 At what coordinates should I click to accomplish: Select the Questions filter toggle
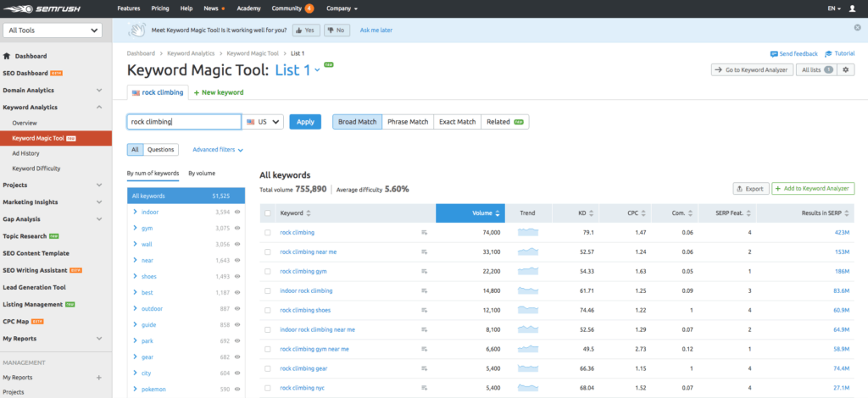pos(162,149)
